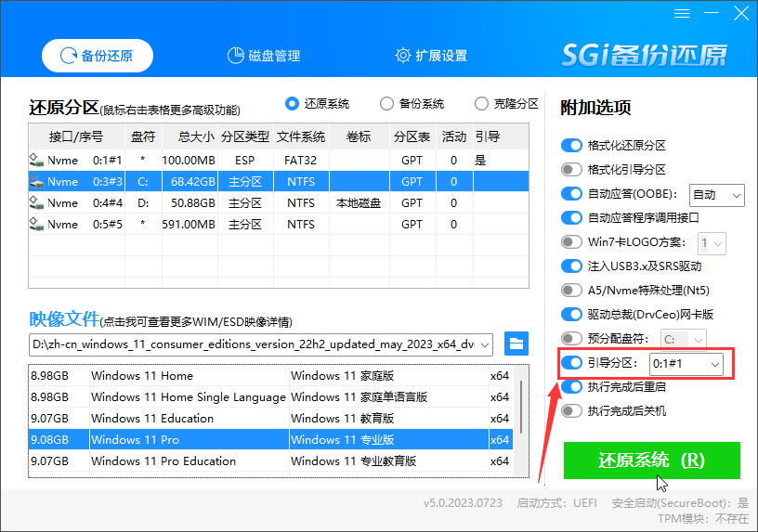The width and height of the screenshot is (758, 532).
Task: Expand the image file path dropdown
Action: pyautogui.click(x=485, y=344)
